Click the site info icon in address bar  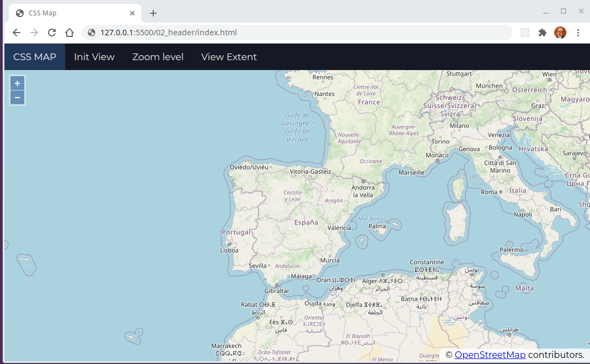(x=92, y=33)
